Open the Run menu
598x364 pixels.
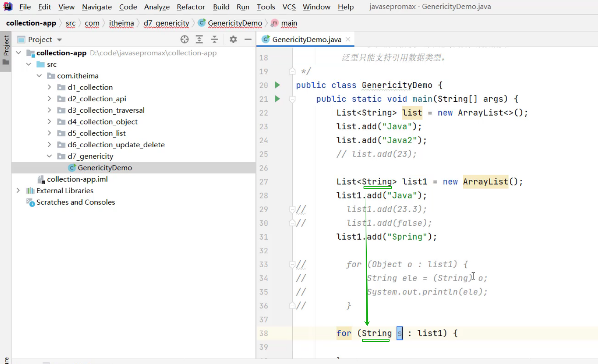tap(243, 7)
